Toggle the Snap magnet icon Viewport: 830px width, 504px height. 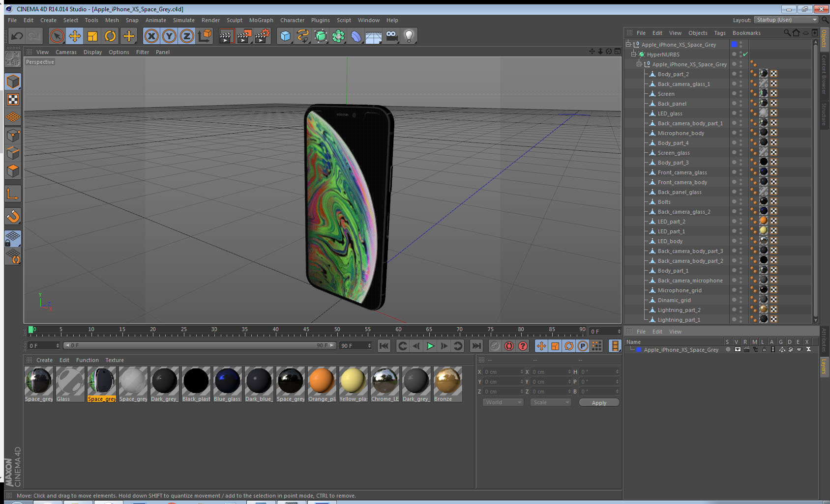click(x=13, y=216)
